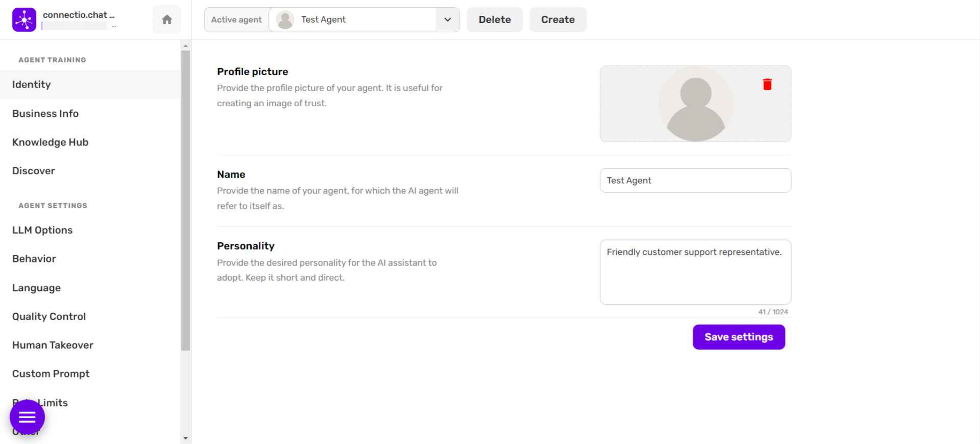Click the sidebar scroll down arrow
Screen dimensions: 980x444
[186, 438]
